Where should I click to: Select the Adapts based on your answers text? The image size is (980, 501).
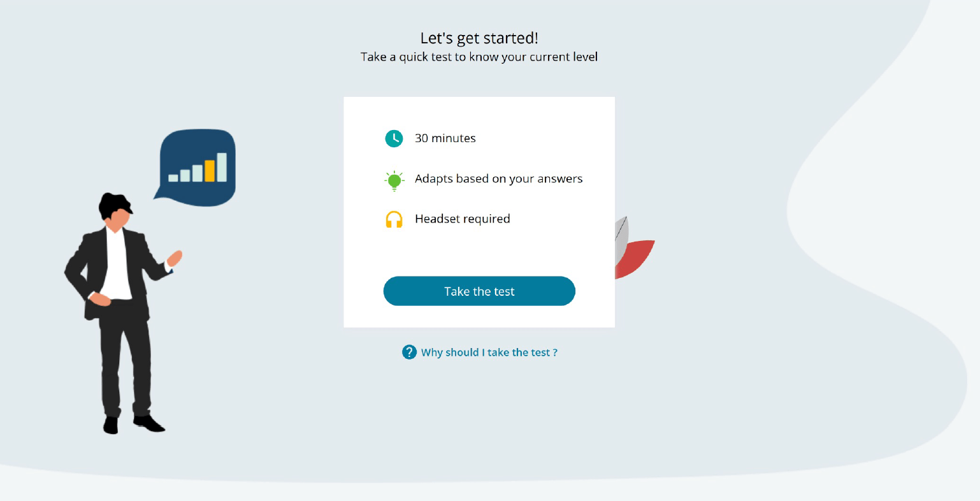click(498, 179)
